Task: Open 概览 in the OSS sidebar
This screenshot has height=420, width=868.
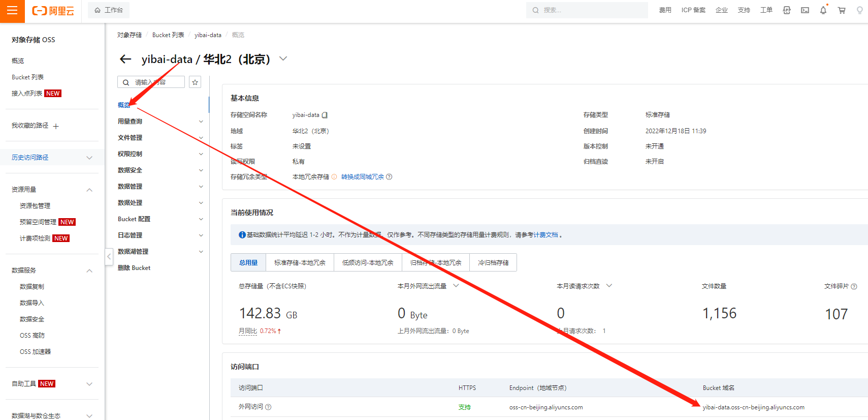Action: click(18, 61)
